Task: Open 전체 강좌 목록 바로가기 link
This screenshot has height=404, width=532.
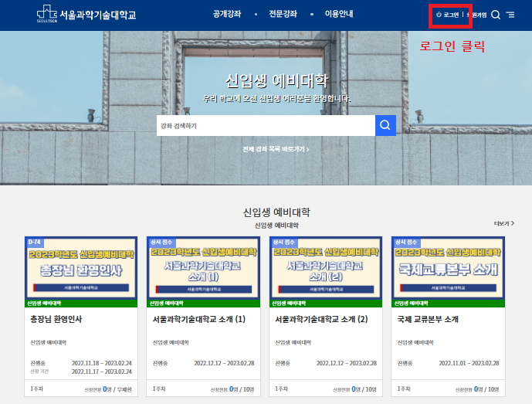Action: pos(276,149)
